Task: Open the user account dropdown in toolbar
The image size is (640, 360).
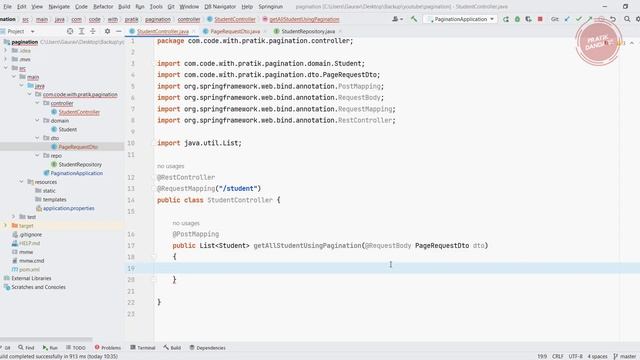Action: click(x=397, y=19)
